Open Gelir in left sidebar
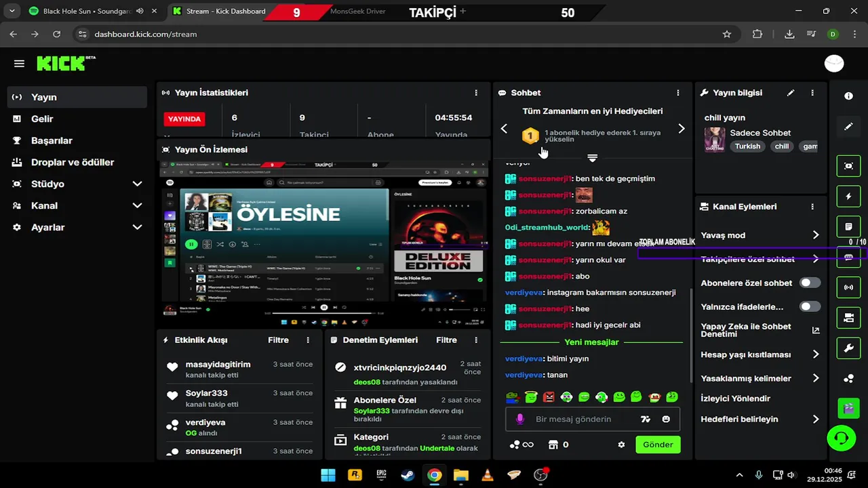The image size is (868, 488). tap(77, 119)
